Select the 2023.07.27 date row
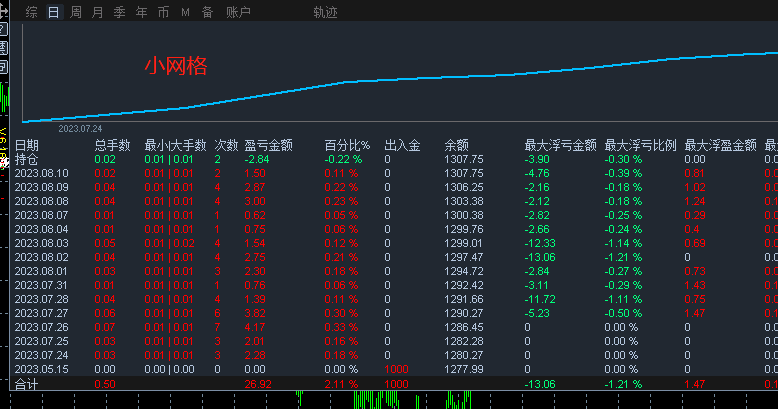778x409 pixels. pos(393,313)
